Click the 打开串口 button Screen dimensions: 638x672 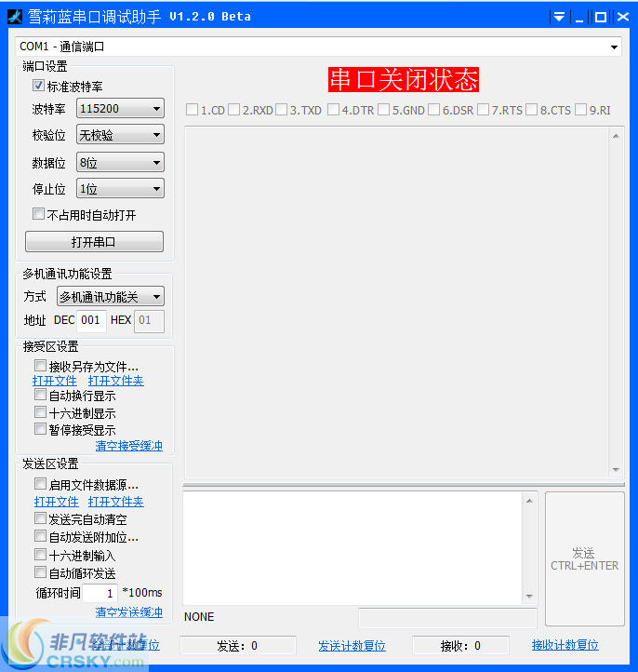click(94, 242)
